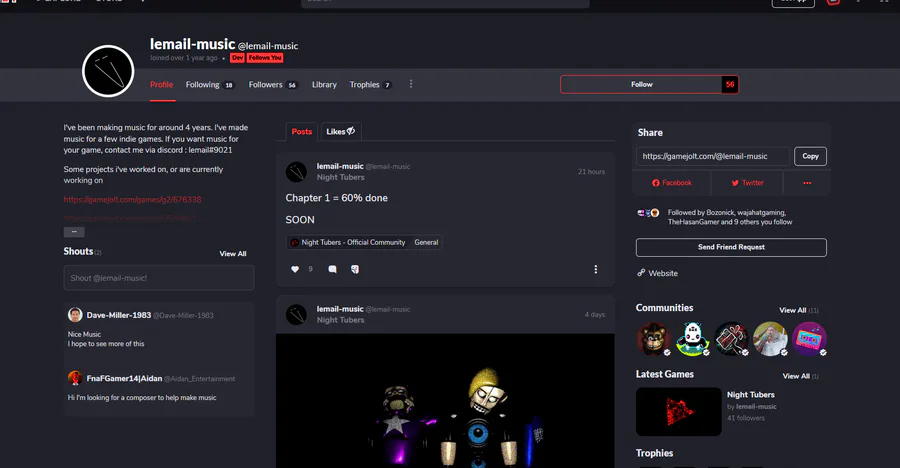Share profile on Twitter
900x468 pixels.
coord(747,183)
